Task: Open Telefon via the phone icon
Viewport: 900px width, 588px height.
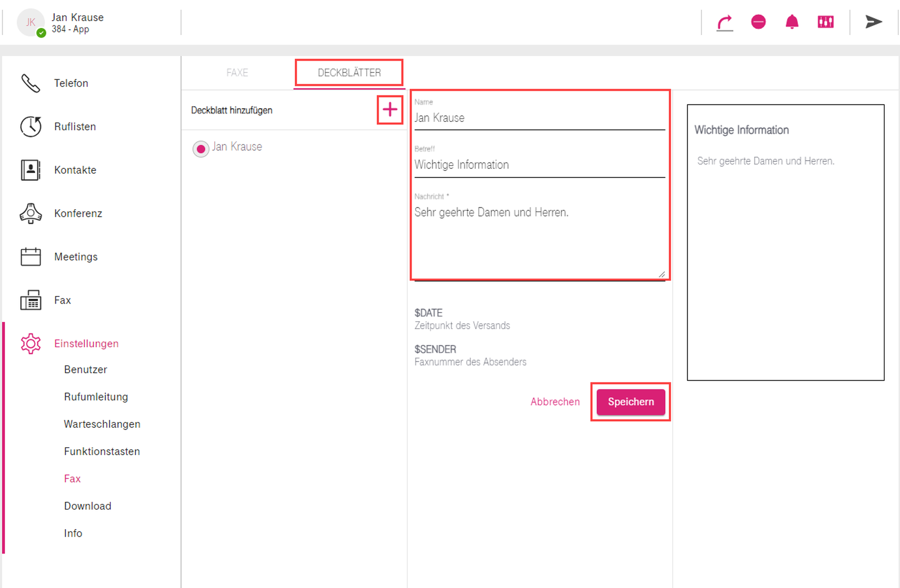Action: coord(31,83)
